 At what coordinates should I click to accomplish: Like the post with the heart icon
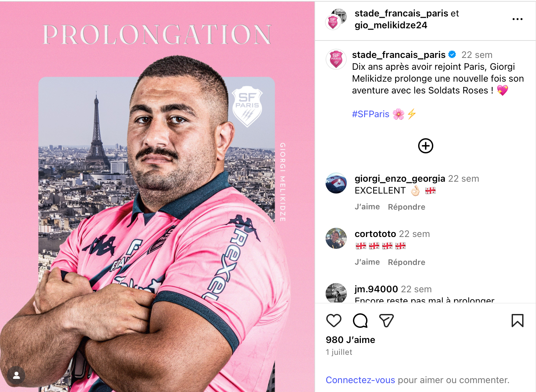tap(334, 321)
